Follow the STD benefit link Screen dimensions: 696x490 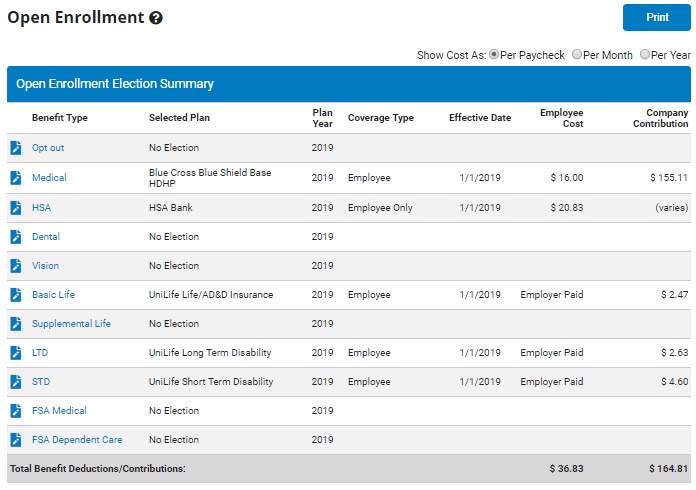coord(40,382)
